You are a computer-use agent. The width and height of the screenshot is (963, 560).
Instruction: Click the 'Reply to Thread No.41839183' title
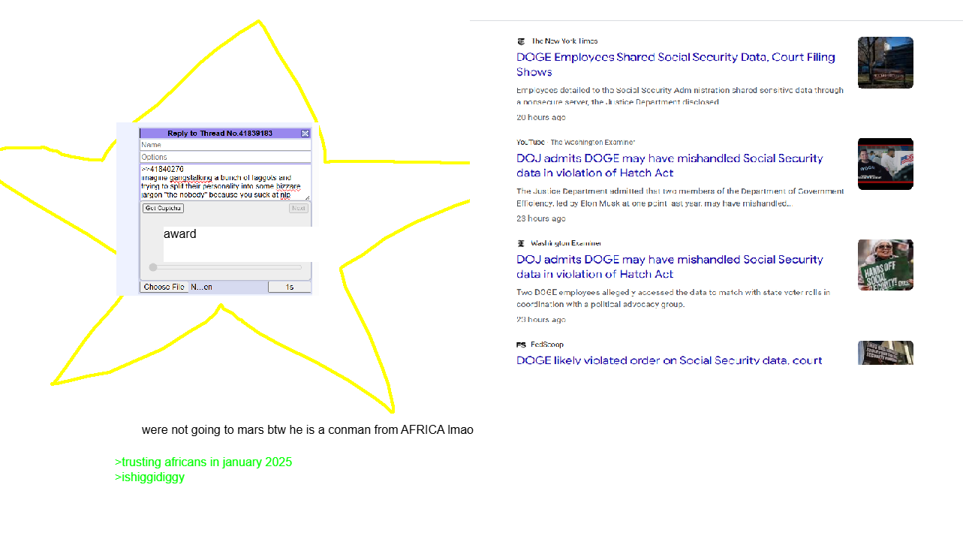tap(220, 134)
